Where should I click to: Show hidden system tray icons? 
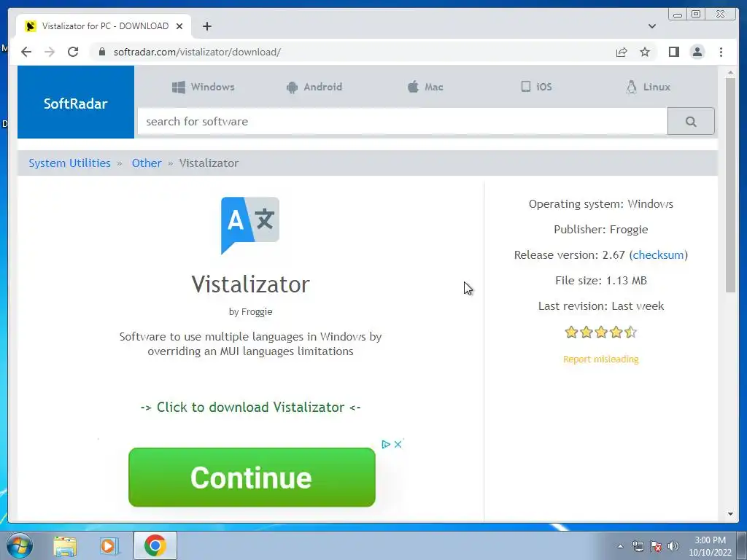tap(620, 546)
